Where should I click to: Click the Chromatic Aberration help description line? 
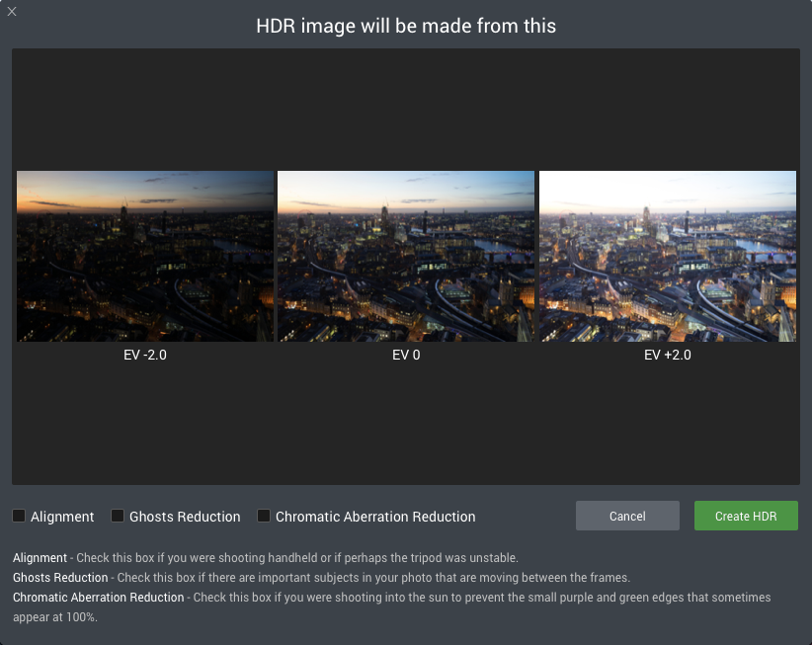pos(392,607)
